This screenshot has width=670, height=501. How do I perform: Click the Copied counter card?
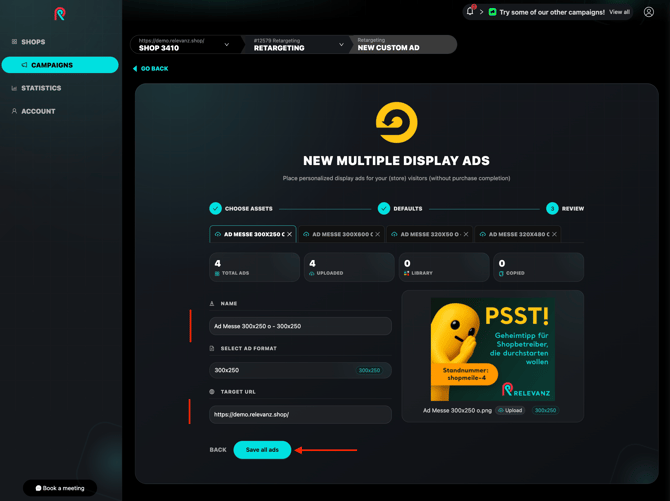click(x=538, y=267)
